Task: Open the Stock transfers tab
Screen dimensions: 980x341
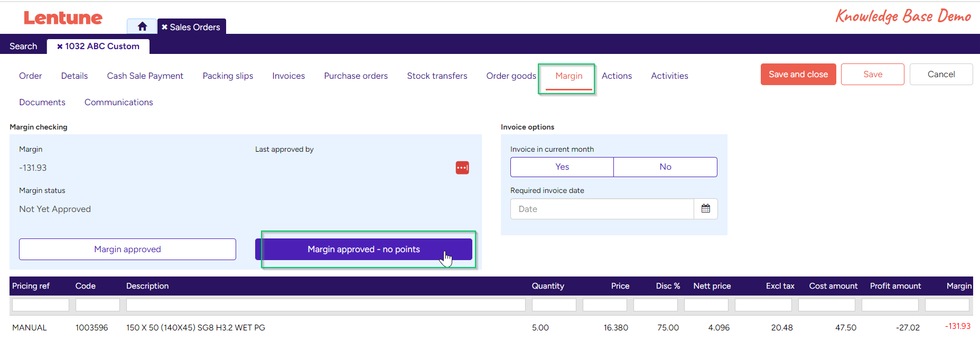Action: pyautogui.click(x=437, y=76)
